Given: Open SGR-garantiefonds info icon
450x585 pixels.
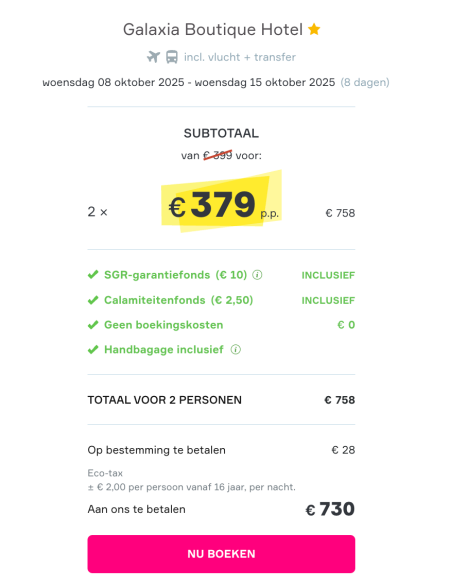Looking at the screenshot, I should [x=257, y=275].
